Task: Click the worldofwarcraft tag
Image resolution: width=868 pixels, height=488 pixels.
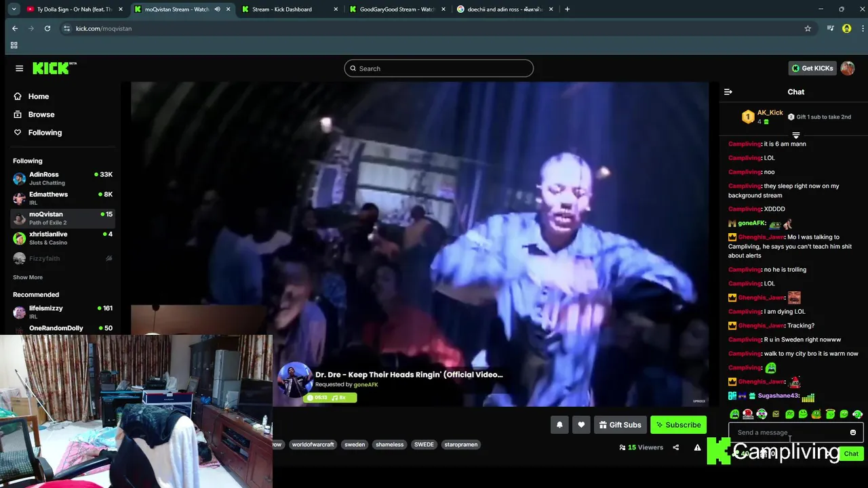Action: coord(313,445)
